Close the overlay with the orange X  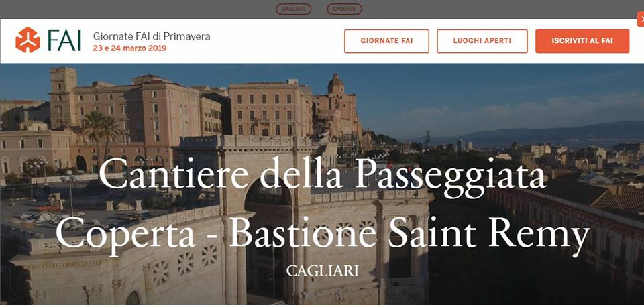(x=641, y=19)
